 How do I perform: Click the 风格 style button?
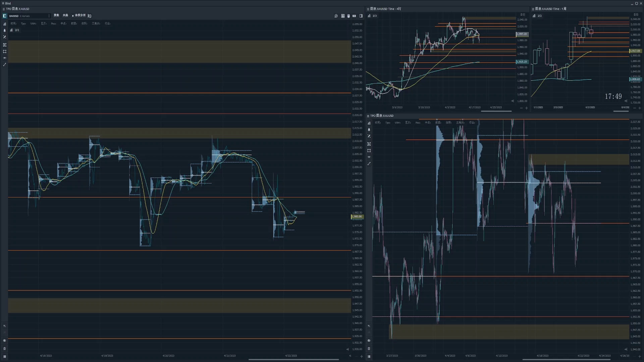pos(65,15)
